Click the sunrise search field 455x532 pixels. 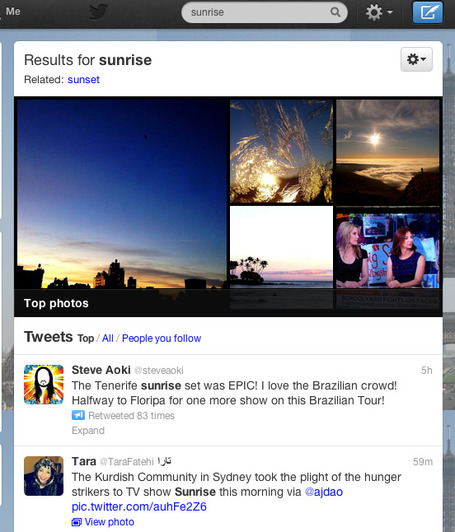(x=264, y=12)
